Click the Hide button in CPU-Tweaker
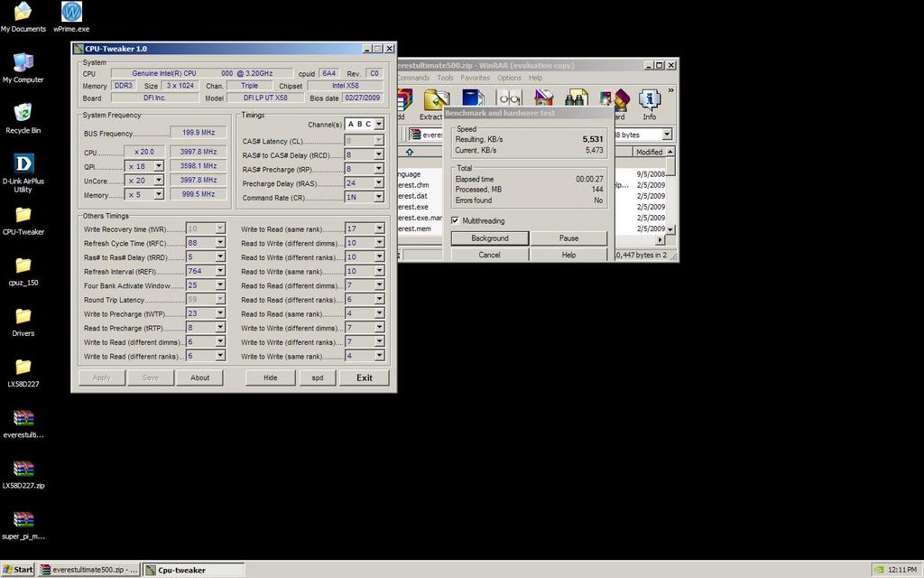The image size is (924, 578). point(271,378)
